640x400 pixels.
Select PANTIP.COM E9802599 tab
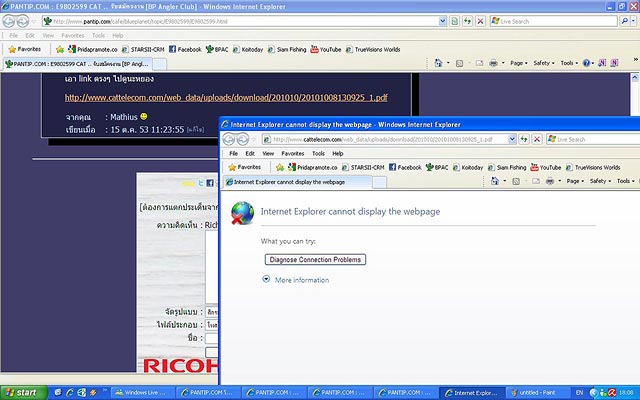77,64
